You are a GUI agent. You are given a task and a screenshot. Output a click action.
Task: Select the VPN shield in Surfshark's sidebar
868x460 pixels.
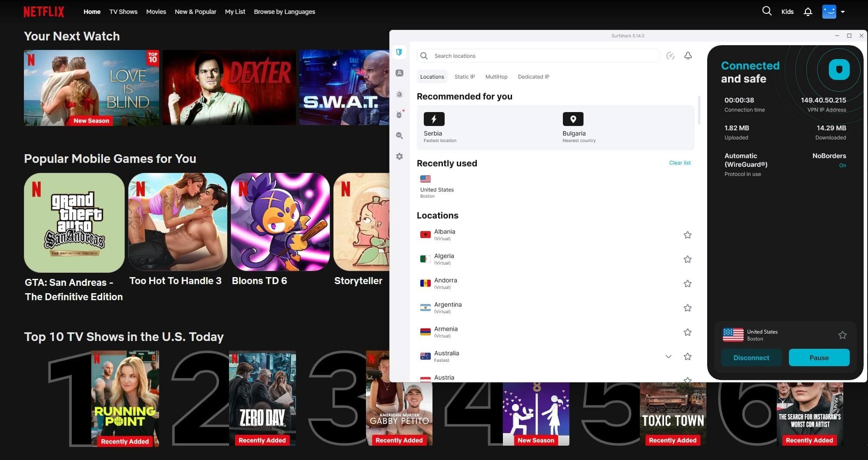point(399,52)
